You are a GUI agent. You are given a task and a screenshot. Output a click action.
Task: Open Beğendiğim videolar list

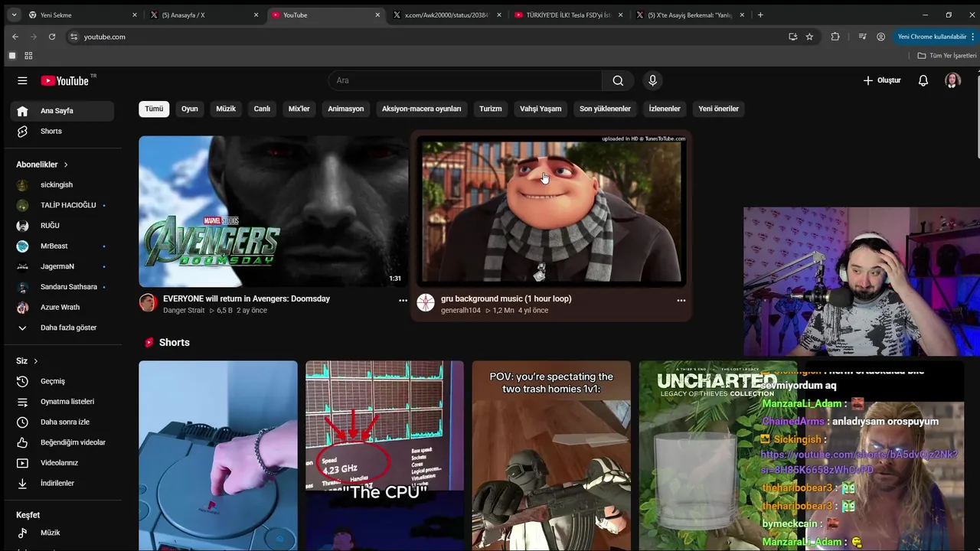tap(62, 442)
